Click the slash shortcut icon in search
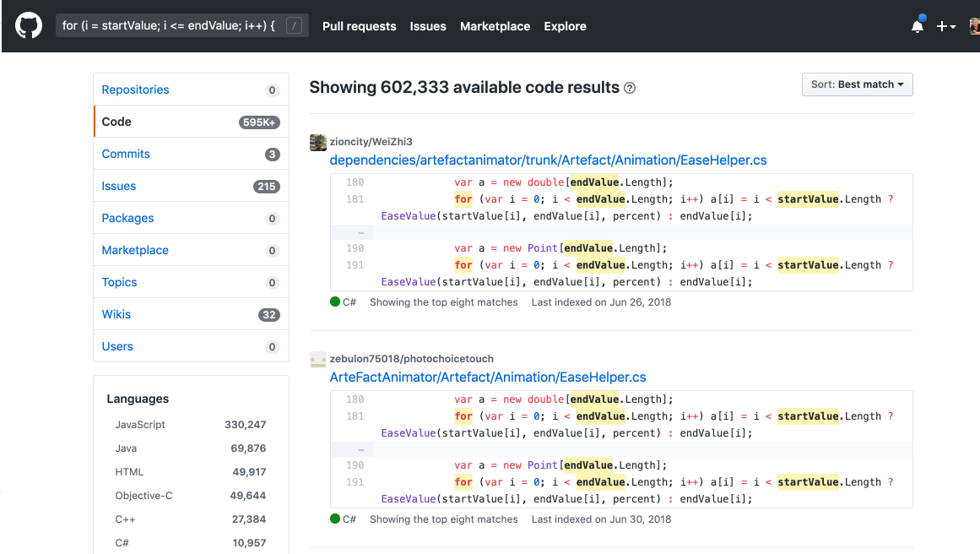The width and height of the screenshot is (980, 554). pyautogui.click(x=293, y=26)
